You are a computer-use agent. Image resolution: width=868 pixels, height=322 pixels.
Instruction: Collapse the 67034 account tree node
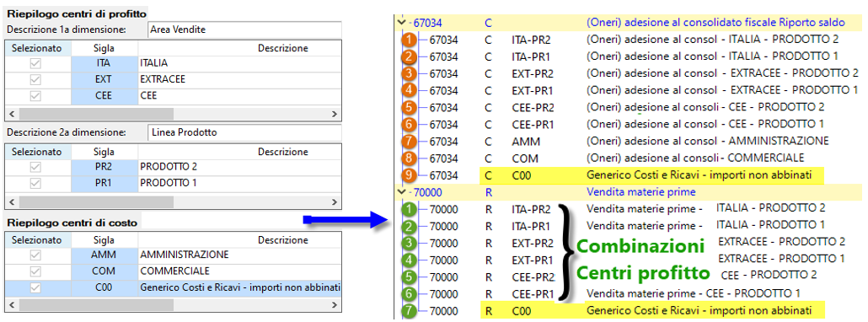pos(401,23)
